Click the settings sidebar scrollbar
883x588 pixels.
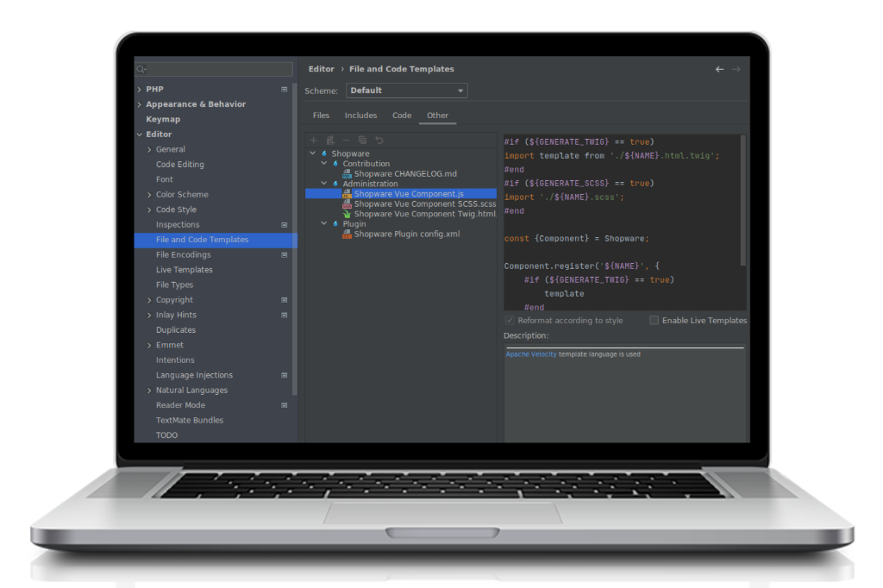pyautogui.click(x=295, y=240)
